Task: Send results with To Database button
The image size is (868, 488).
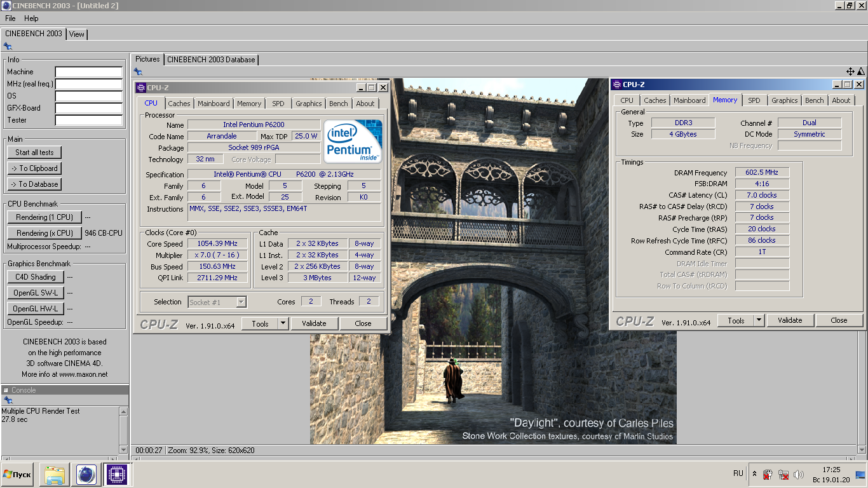Action: click(x=34, y=184)
